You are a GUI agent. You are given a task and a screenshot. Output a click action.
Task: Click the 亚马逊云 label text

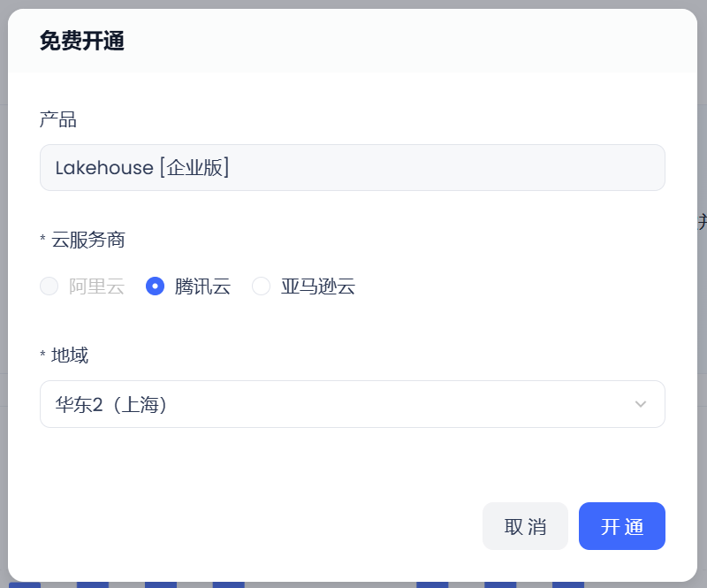click(318, 286)
